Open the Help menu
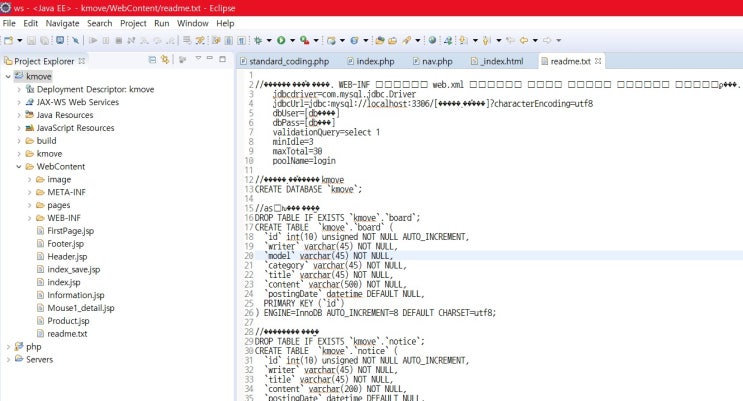 (225, 23)
